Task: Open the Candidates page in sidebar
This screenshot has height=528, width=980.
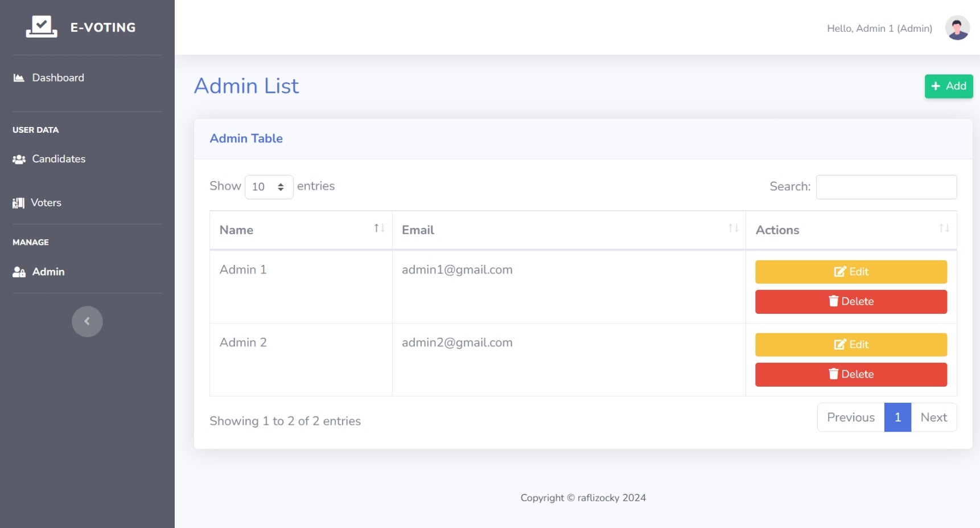Action: click(58, 159)
